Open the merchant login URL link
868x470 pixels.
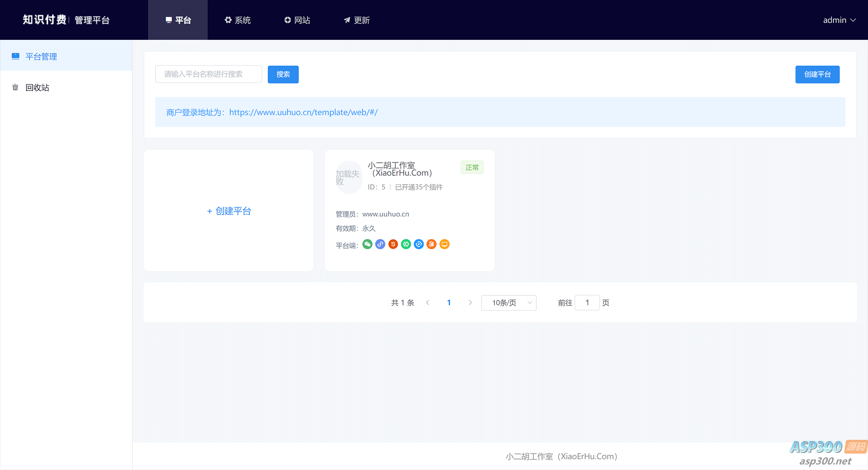303,112
